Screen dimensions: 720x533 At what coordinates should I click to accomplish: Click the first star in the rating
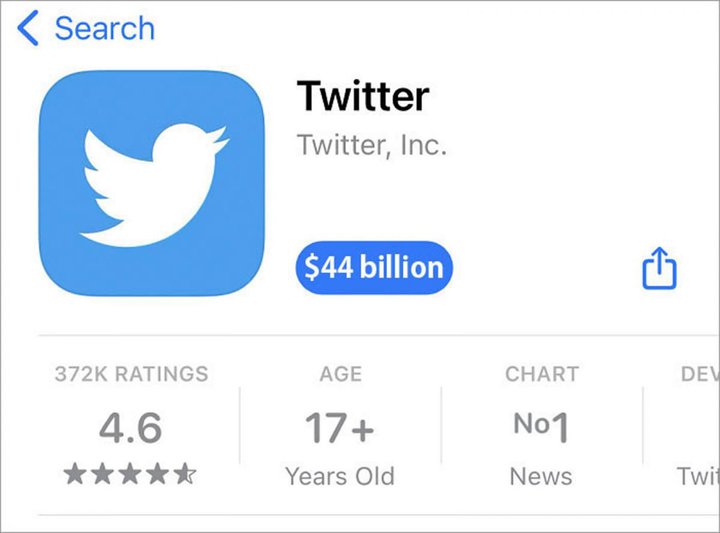[x=75, y=475]
